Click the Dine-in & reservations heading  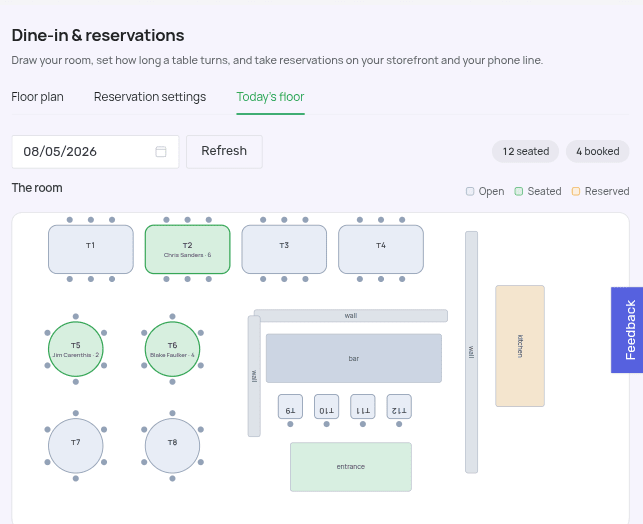[98, 35]
